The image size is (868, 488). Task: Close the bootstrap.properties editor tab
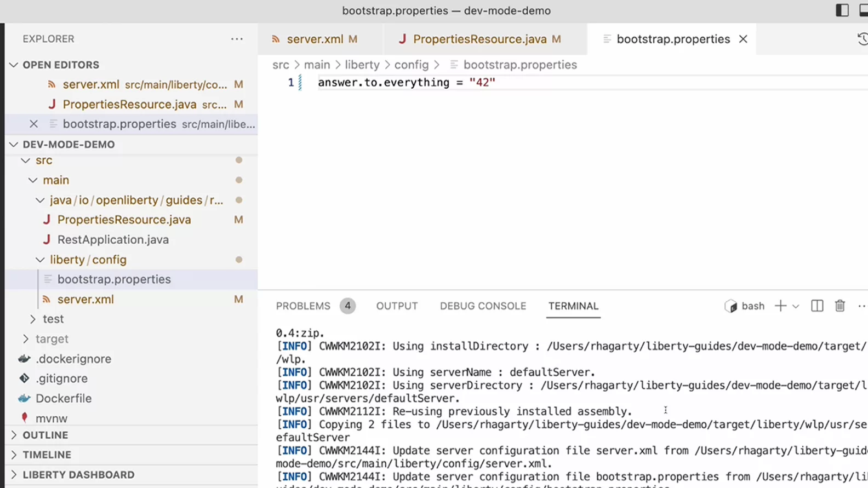point(743,39)
